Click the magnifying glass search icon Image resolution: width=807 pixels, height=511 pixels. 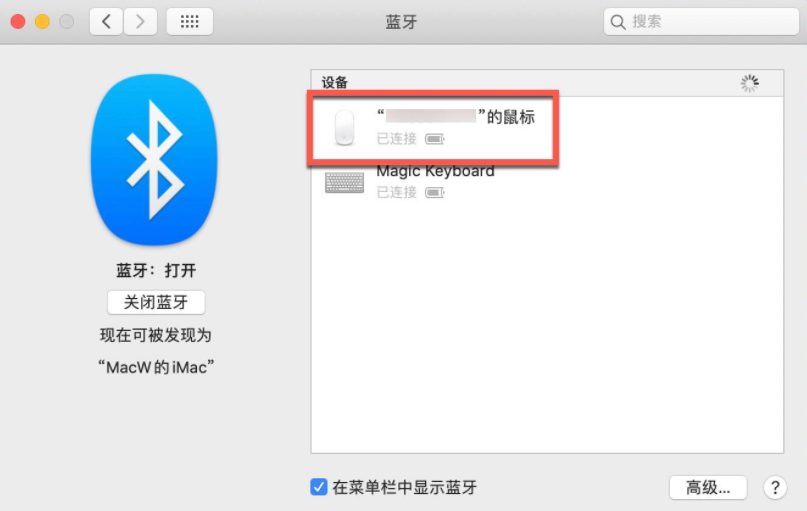coord(618,22)
